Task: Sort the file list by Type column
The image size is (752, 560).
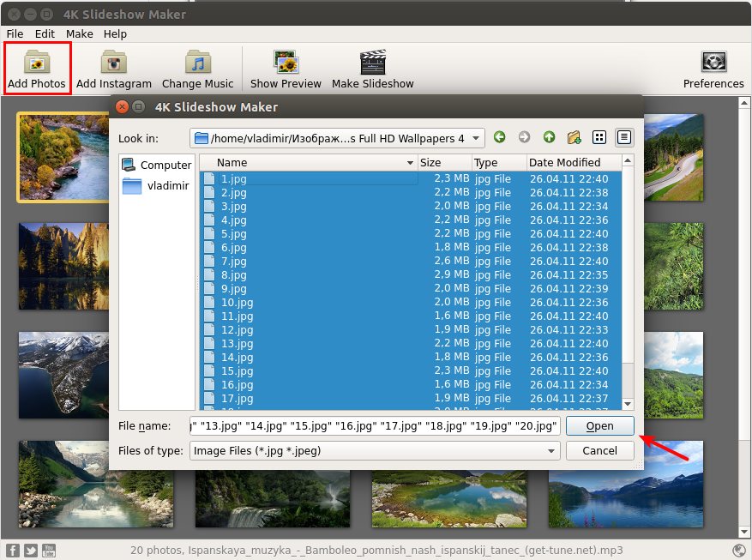Action: tap(499, 163)
